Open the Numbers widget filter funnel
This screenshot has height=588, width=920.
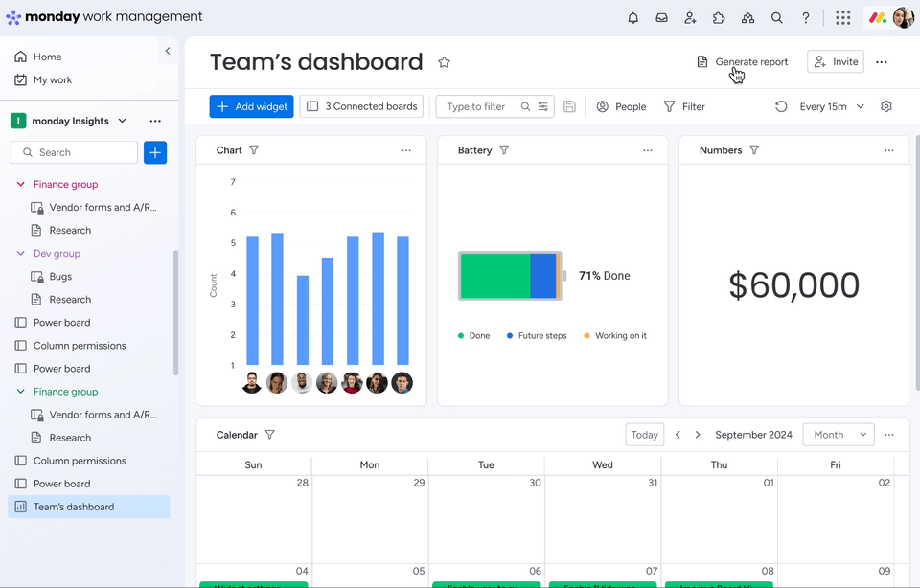pos(754,150)
